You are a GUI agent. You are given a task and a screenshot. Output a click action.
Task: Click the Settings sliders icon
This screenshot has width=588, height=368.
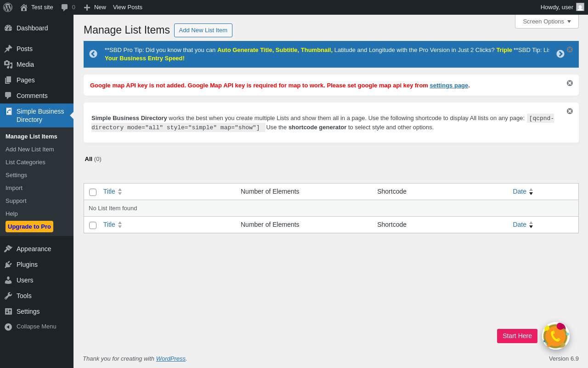(x=8, y=311)
